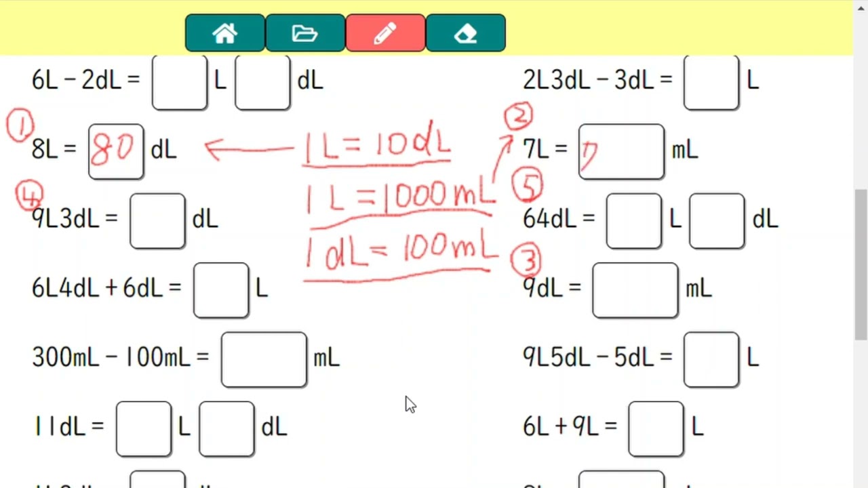
Task: Click the '64dL =' problem text
Action: point(559,219)
